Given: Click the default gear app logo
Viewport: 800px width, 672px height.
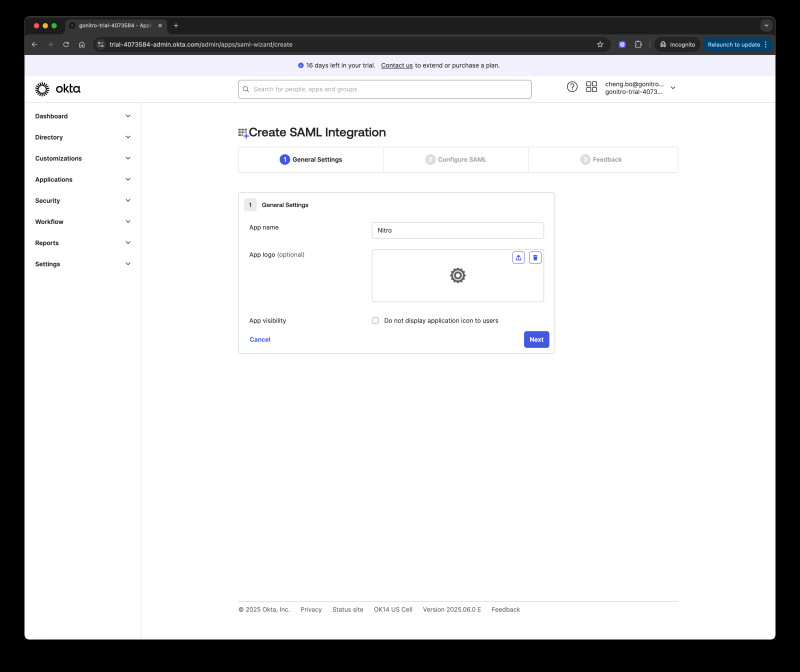Looking at the screenshot, I should (x=458, y=276).
